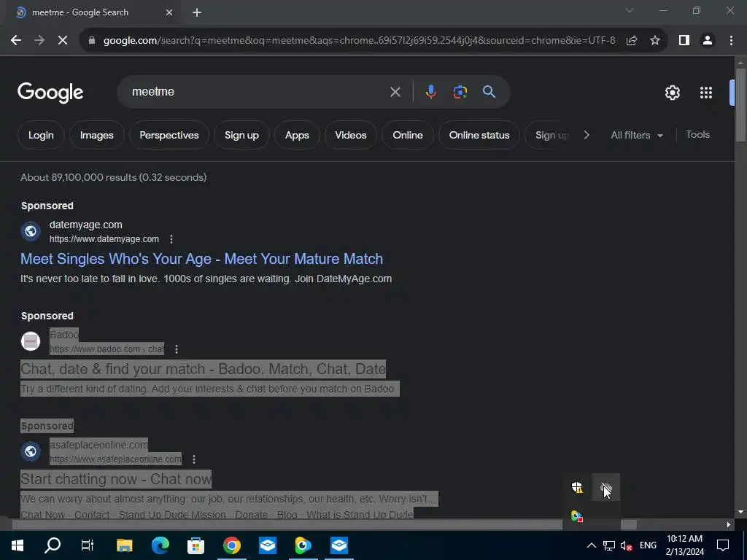The image size is (747, 560).
Task: Bookmark this page with the star
Action: tap(655, 41)
